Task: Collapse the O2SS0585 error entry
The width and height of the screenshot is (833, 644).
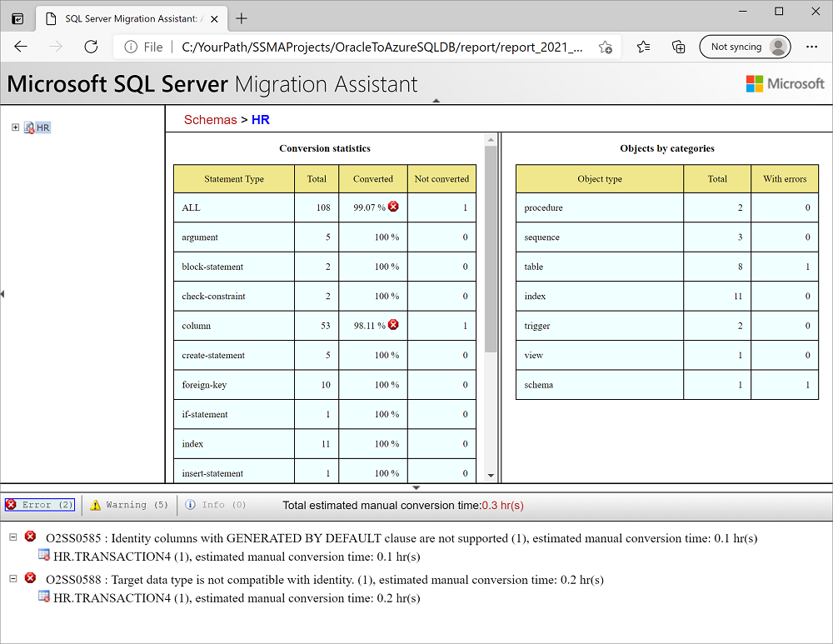Action: [x=12, y=537]
